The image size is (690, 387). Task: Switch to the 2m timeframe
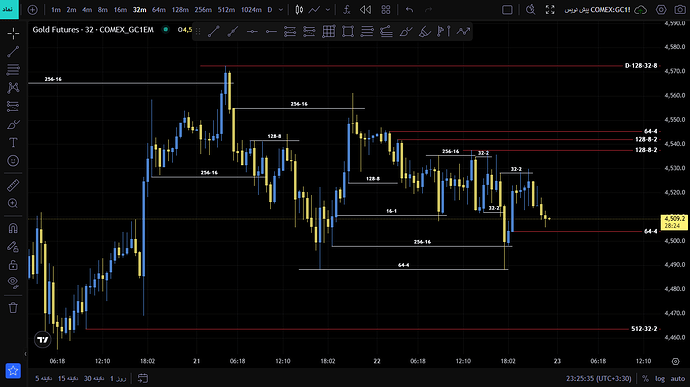pyautogui.click(x=71, y=10)
